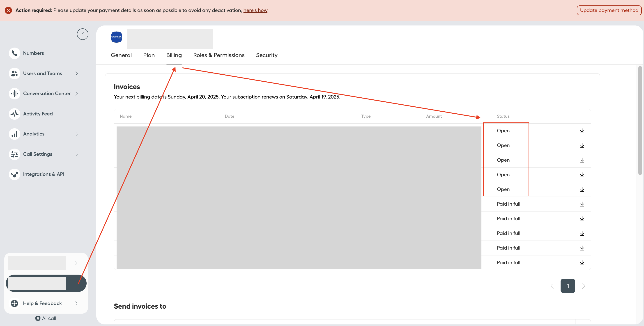Switch to the General tab
Screen dimensions: 644x326
coord(121,55)
